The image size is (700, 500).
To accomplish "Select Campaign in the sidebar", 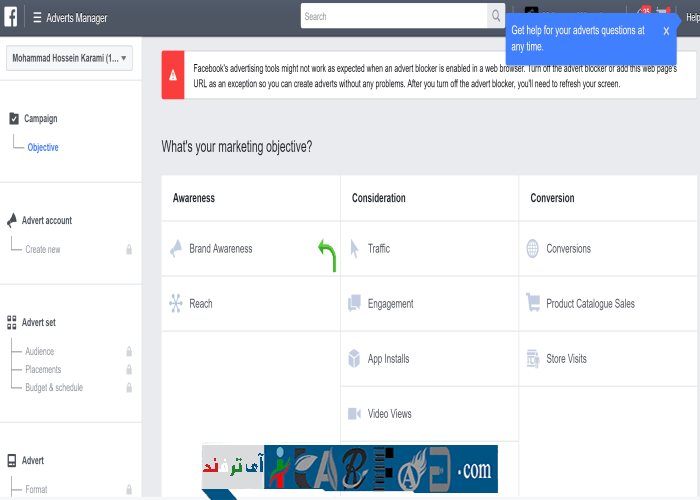I will pyautogui.click(x=41, y=119).
